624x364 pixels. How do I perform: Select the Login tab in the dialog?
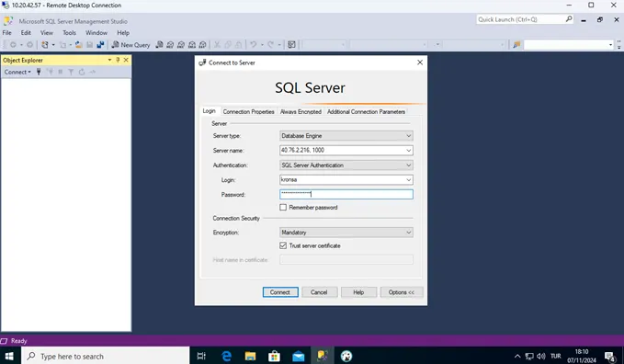[x=209, y=111]
